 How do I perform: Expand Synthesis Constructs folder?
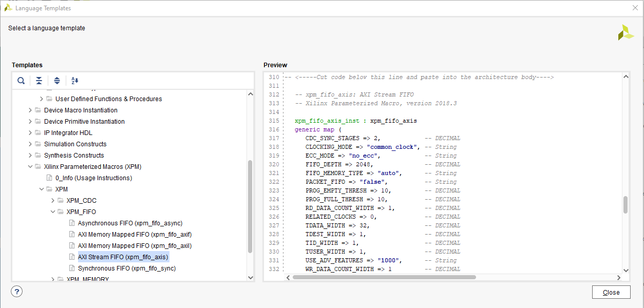(x=30, y=156)
